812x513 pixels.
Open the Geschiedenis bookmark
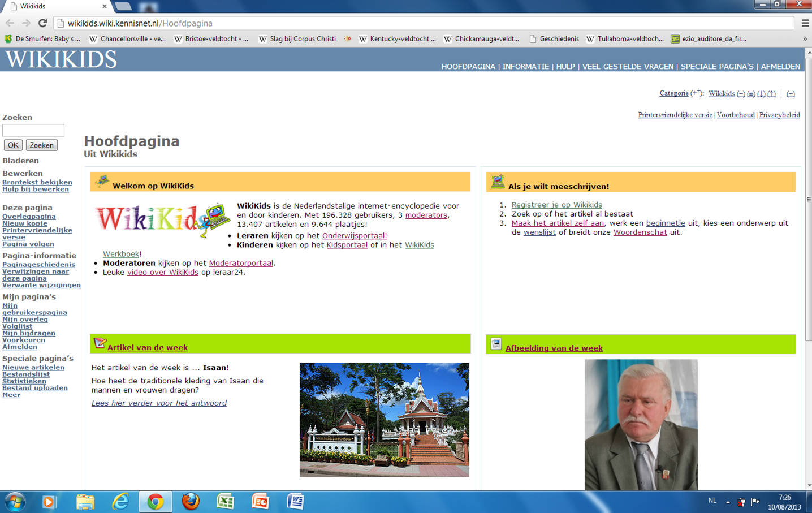(554, 39)
